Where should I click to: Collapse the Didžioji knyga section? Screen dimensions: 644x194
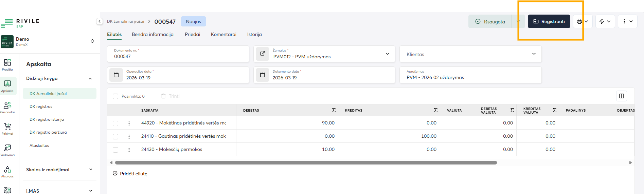[x=90, y=79]
